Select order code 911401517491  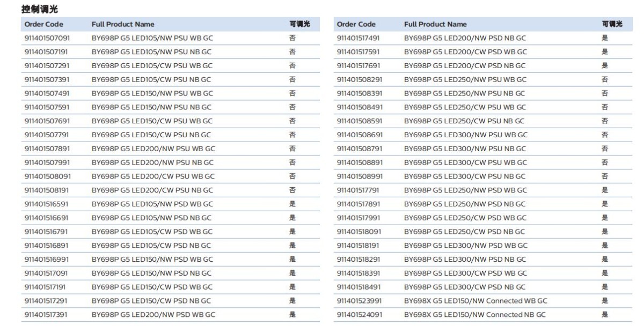359,38
